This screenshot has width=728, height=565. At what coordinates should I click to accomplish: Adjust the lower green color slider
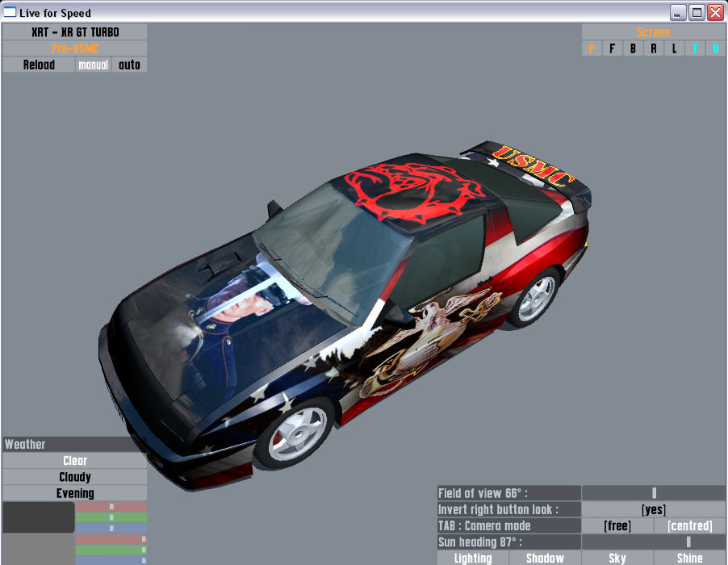111,550
